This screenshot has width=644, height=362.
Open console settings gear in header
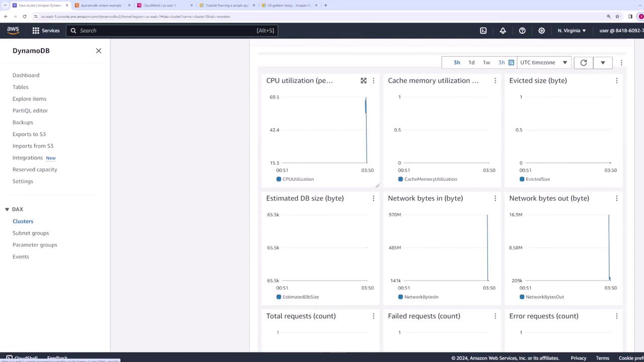(x=541, y=31)
